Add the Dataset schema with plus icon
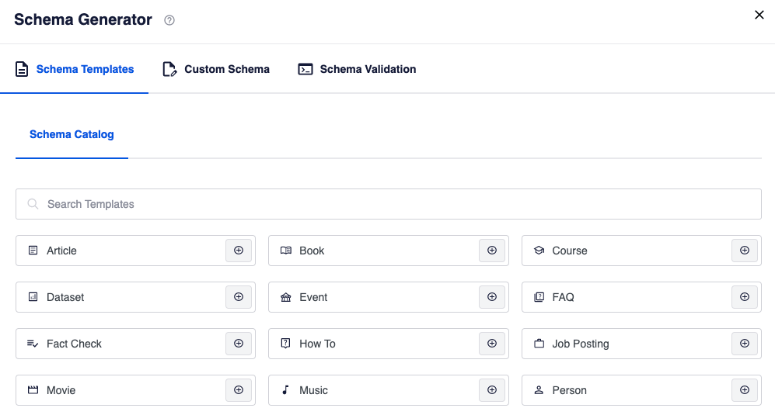 pyautogui.click(x=238, y=297)
